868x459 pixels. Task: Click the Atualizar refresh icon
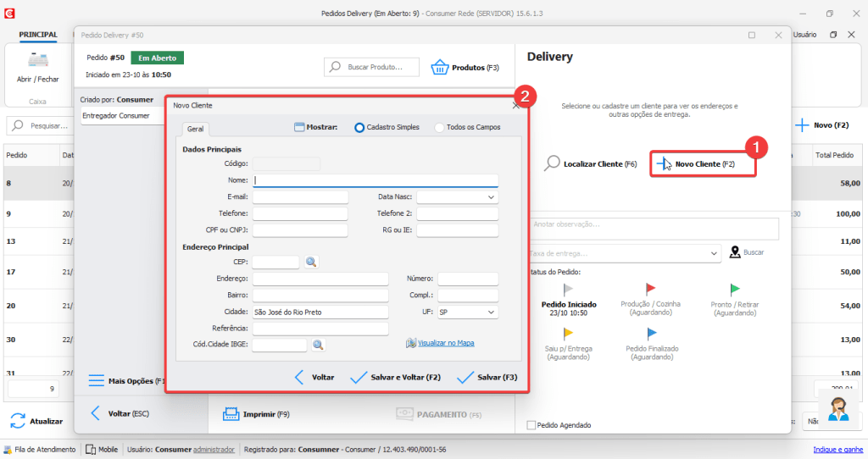coord(18,421)
